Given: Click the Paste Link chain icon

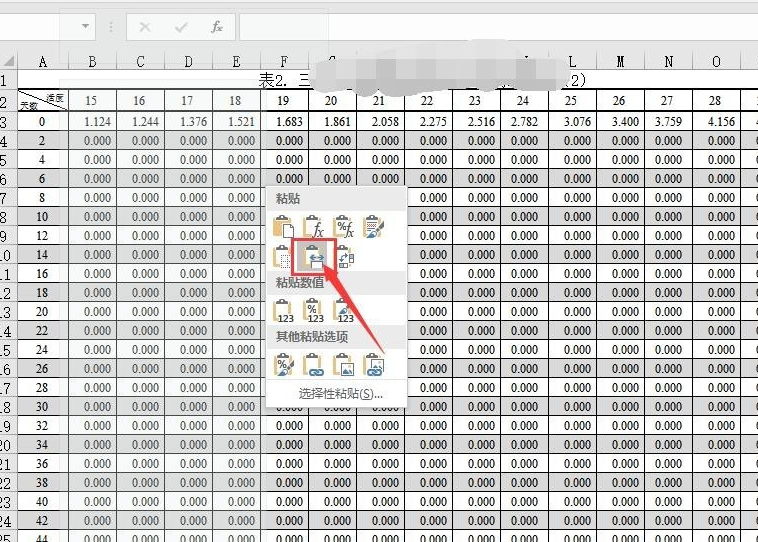Looking at the screenshot, I should pyautogui.click(x=313, y=365).
